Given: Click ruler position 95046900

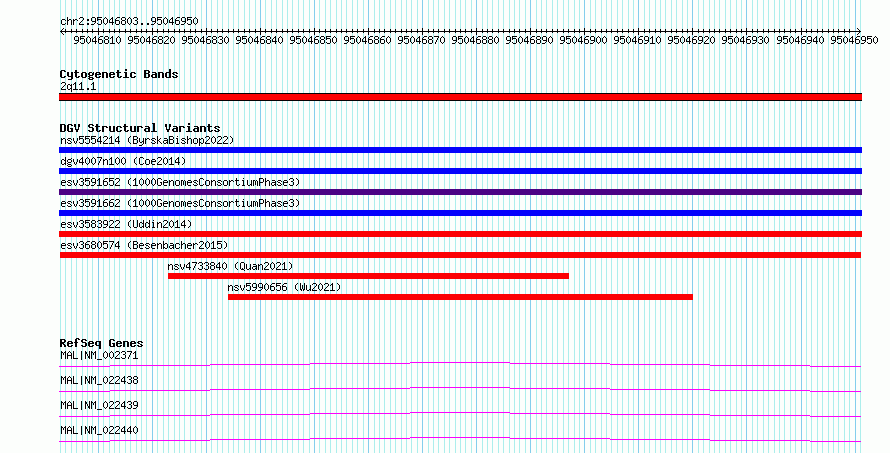Looking at the screenshot, I should pyautogui.click(x=583, y=40).
